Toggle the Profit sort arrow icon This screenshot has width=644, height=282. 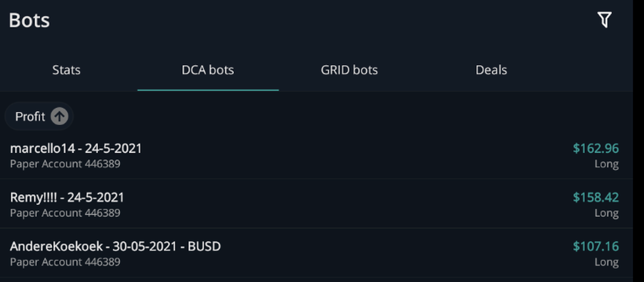[x=60, y=116]
